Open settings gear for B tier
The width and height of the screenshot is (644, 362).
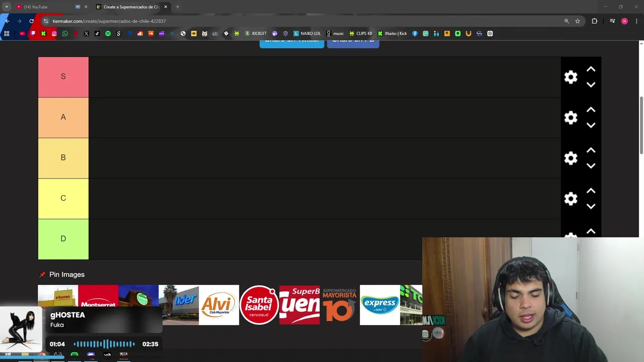(x=571, y=158)
